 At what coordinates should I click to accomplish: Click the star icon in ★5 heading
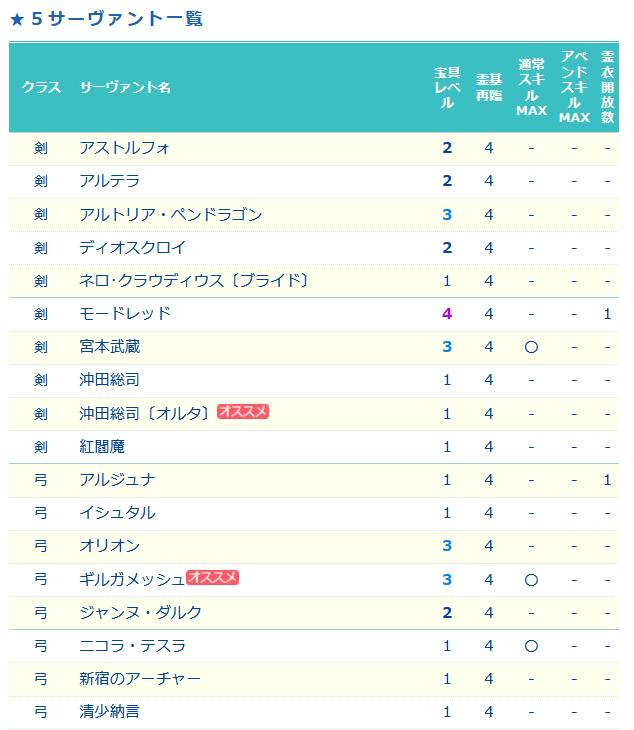click(x=17, y=20)
